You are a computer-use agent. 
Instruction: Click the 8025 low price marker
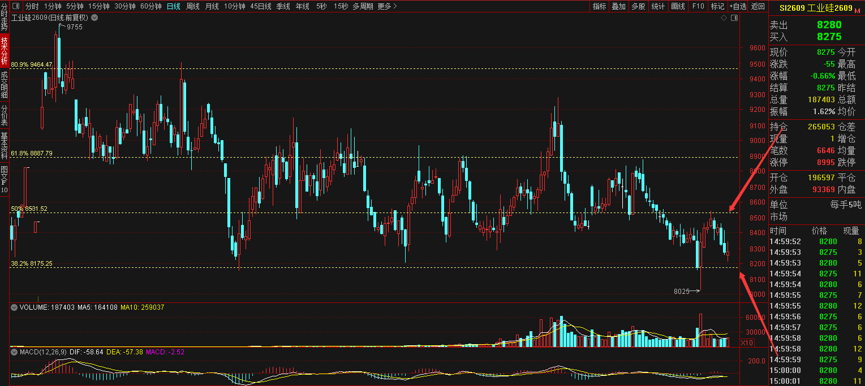click(682, 291)
